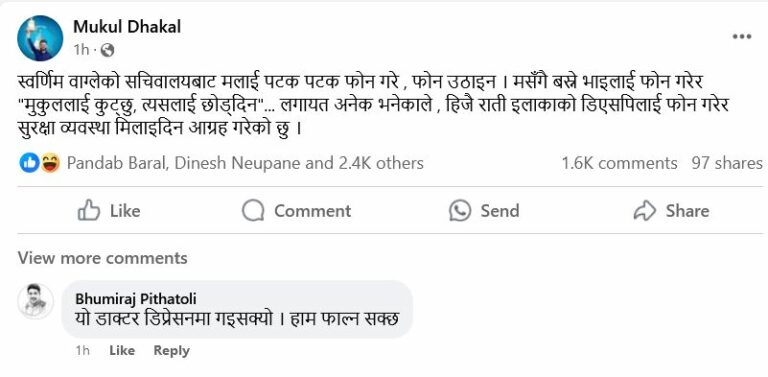This screenshot has height=377, width=768.
Task: Open Pandab Baral's profile from reactions
Action: click(x=116, y=163)
